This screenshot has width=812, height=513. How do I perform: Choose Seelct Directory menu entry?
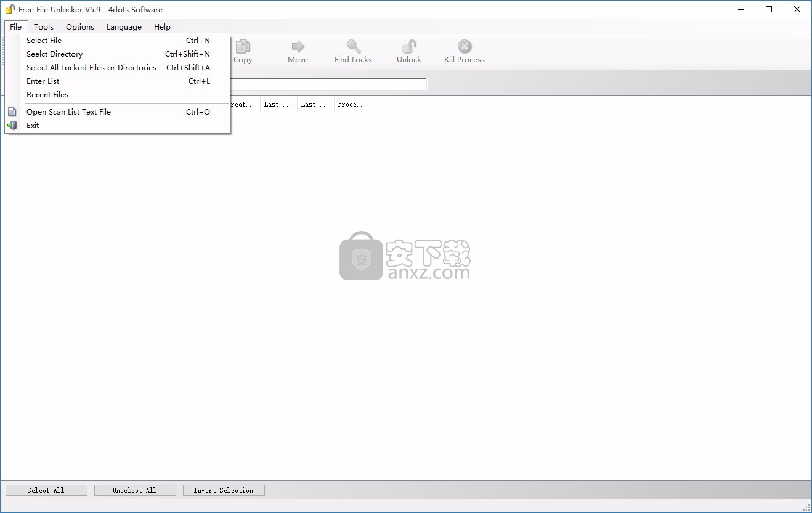click(x=118, y=54)
